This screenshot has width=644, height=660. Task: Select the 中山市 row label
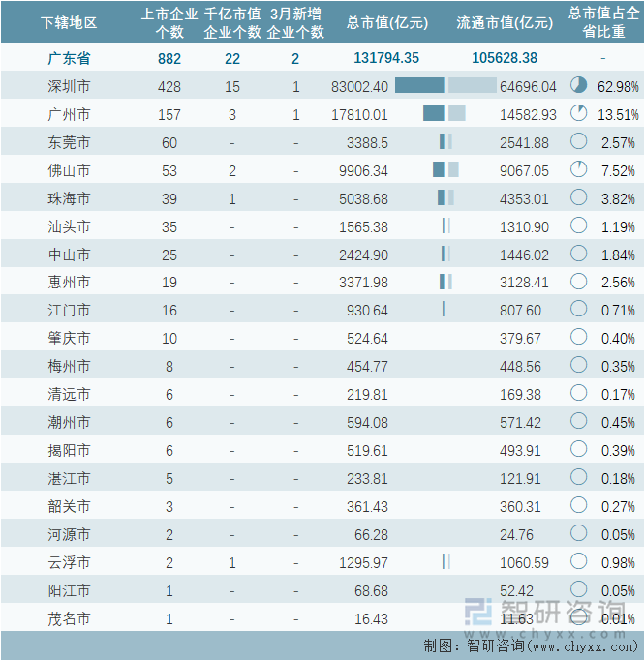[69, 255]
